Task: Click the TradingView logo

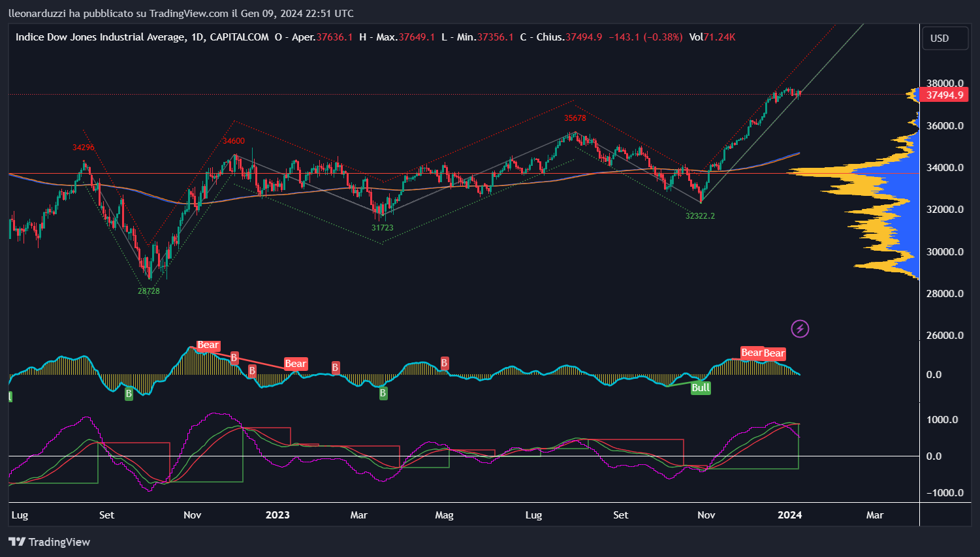Action: [50, 542]
